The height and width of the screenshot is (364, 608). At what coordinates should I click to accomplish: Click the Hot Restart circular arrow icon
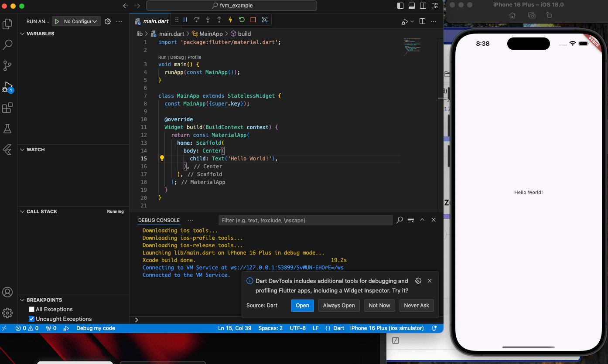pyautogui.click(x=242, y=20)
